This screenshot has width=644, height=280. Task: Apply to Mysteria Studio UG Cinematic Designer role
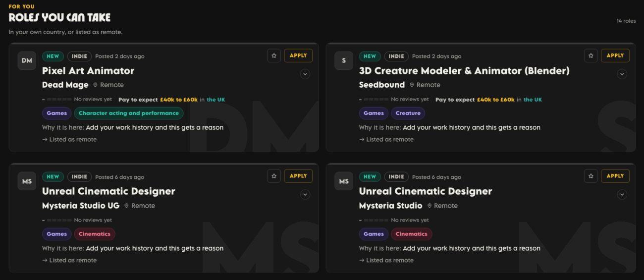coord(298,176)
